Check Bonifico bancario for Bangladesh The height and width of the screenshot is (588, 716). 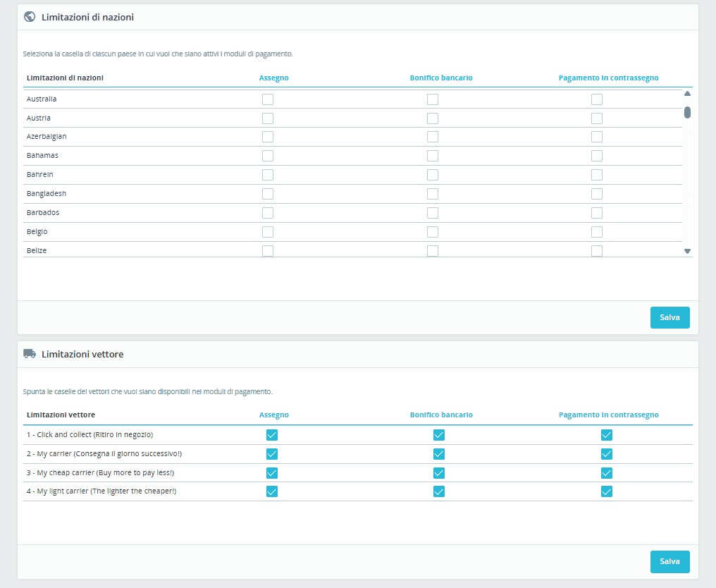click(x=433, y=194)
